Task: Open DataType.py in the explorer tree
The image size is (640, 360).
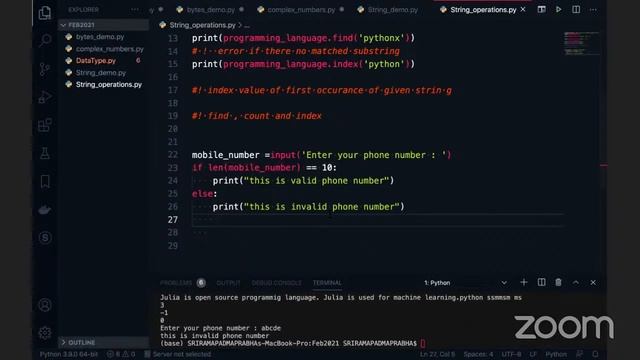Action: 96,60
